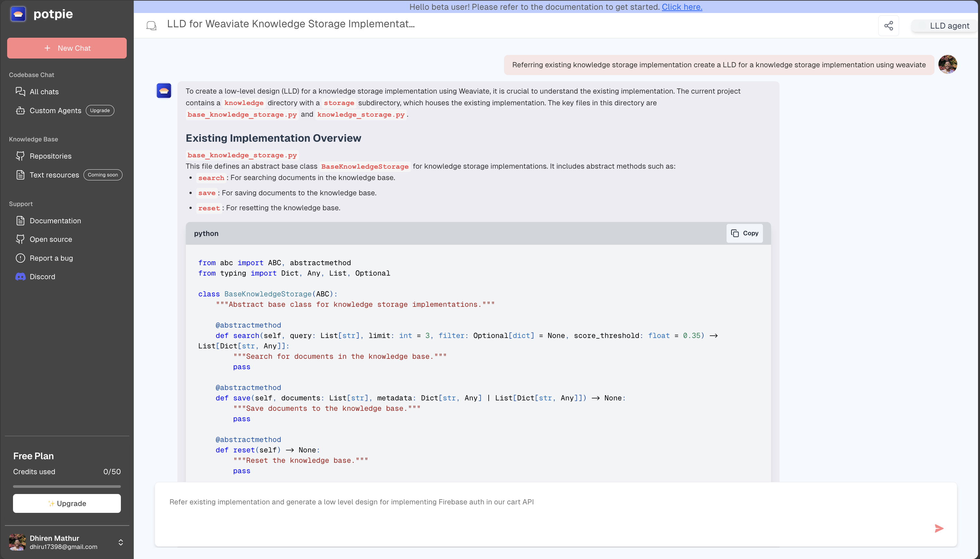Screen dimensions: 980x559
Task: Click the Custom Agents robot icon
Action: pos(20,110)
